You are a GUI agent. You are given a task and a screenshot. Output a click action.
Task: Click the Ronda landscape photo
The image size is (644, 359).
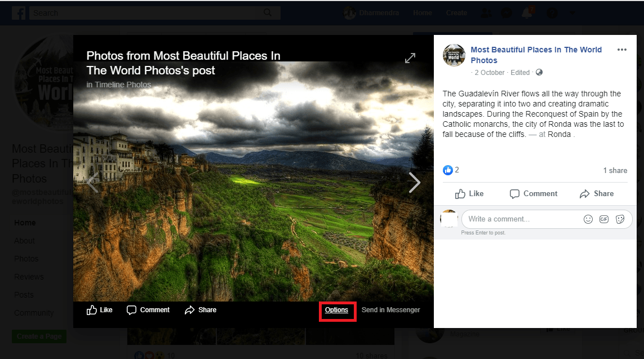[x=254, y=181]
